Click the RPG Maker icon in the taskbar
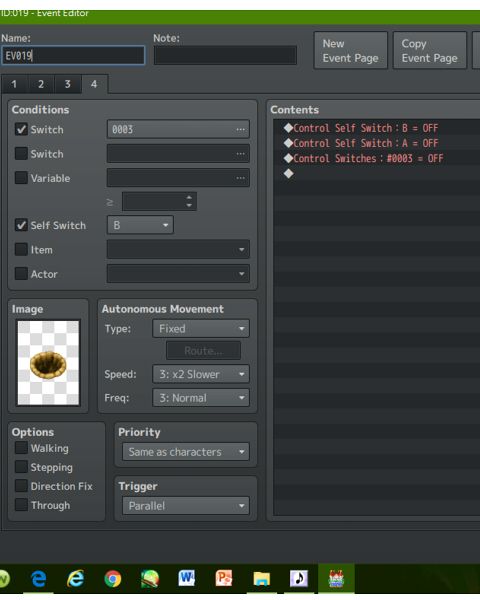The width and height of the screenshot is (480, 600). [336, 578]
